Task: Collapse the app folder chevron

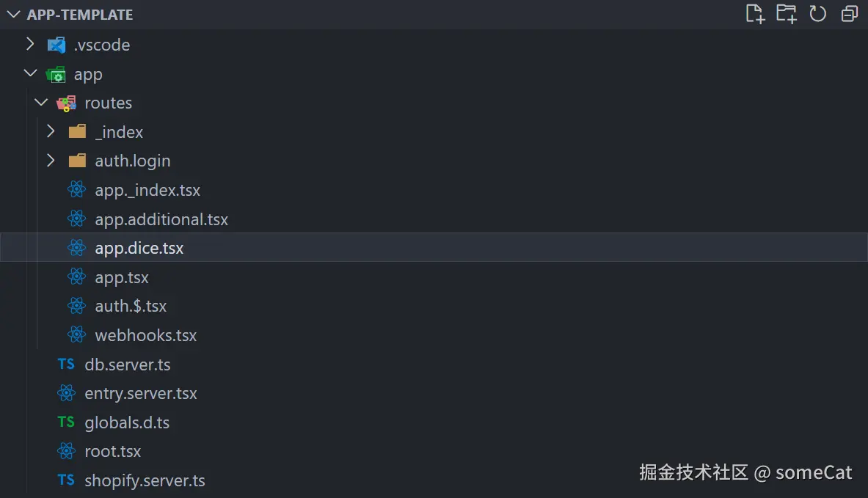Action: coord(30,74)
